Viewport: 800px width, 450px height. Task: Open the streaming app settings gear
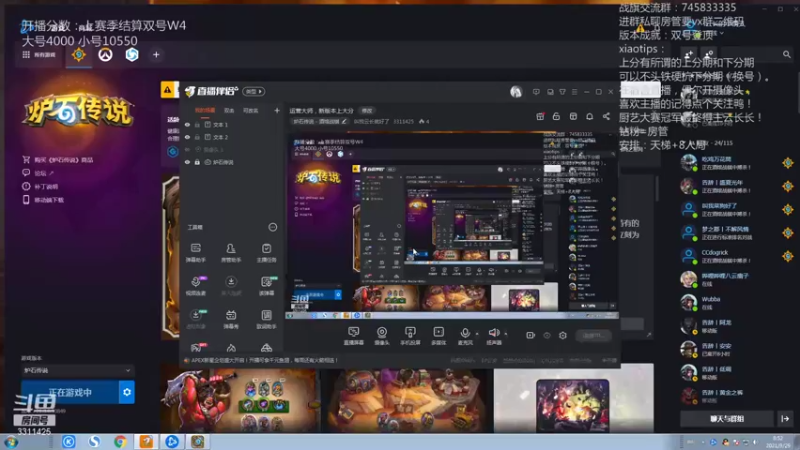pos(563,335)
